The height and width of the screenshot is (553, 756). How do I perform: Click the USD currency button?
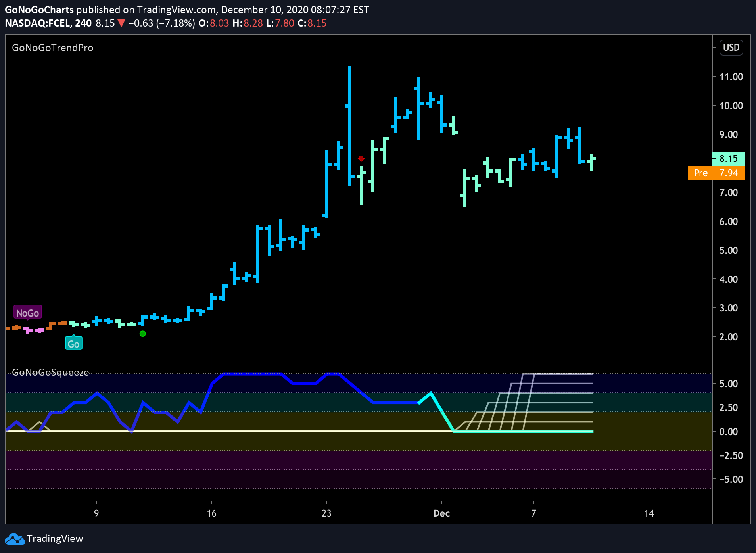tap(731, 48)
